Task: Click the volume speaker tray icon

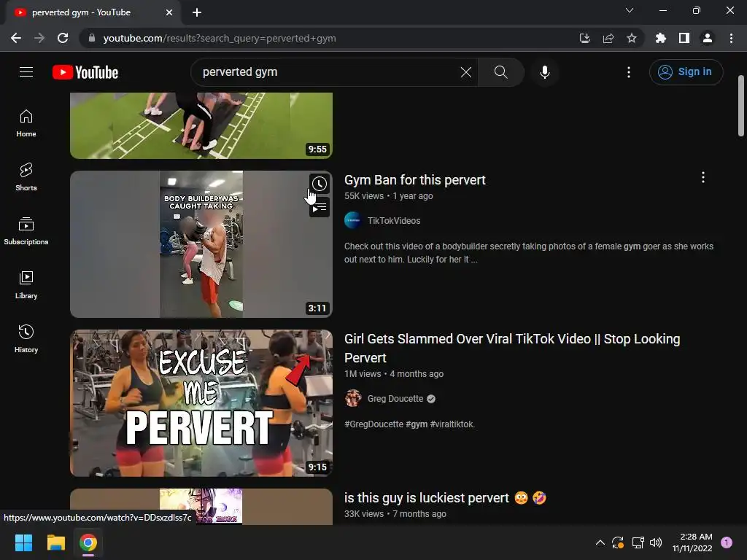Action: 656,542
